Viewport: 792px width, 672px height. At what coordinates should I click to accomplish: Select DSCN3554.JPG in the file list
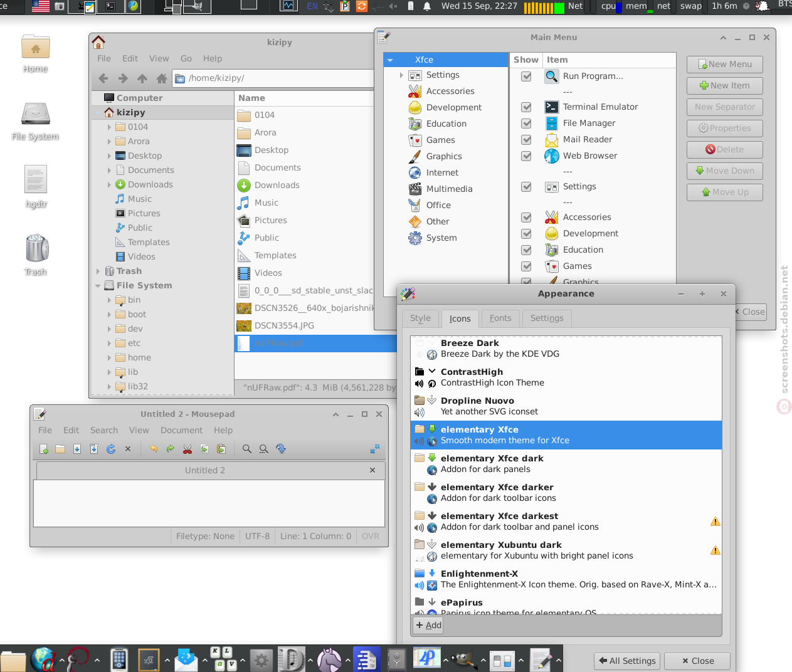(x=315, y=326)
